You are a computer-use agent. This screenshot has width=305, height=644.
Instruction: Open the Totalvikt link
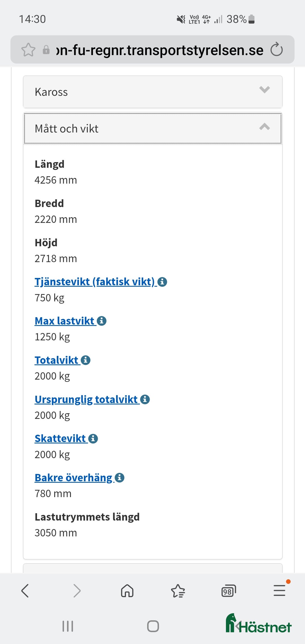[x=56, y=360]
